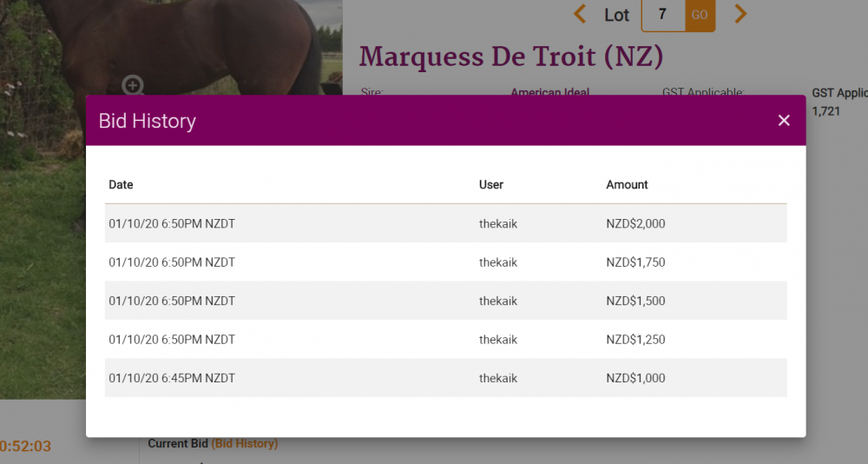Close the Bid History dialog
Viewport: 868px width, 464px height.
pos(784,121)
